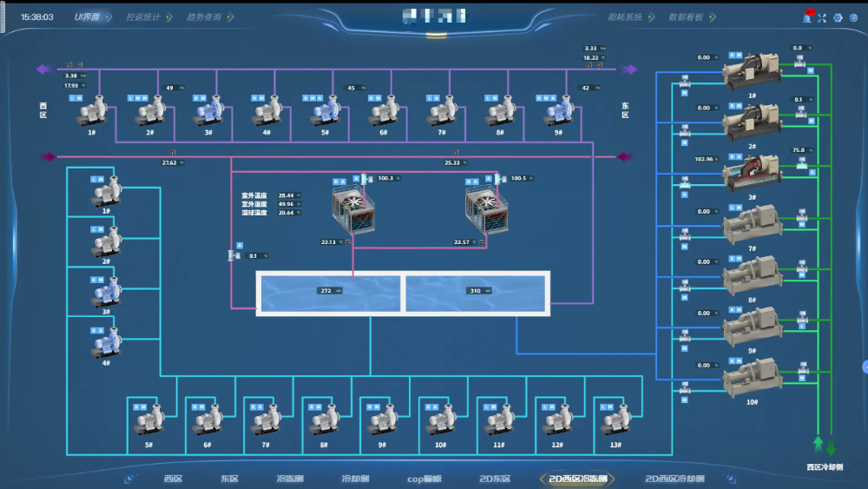
Task: Expand the 趋势查询 menu
Action: coord(209,17)
